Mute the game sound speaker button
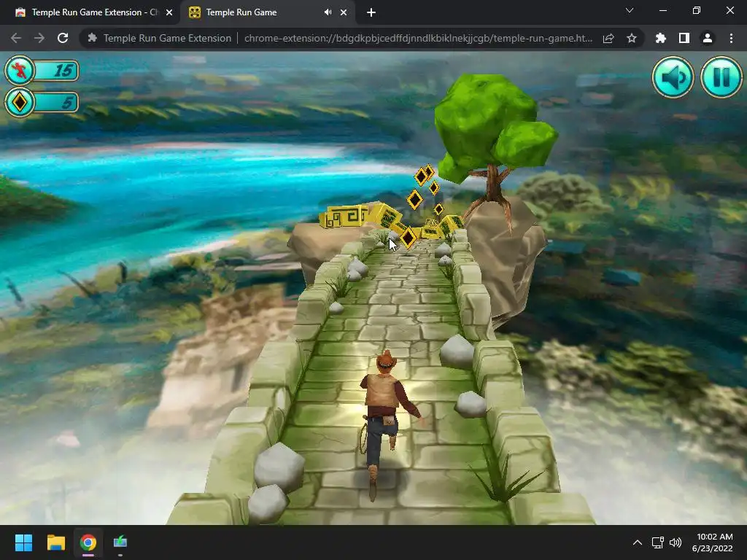 click(673, 77)
